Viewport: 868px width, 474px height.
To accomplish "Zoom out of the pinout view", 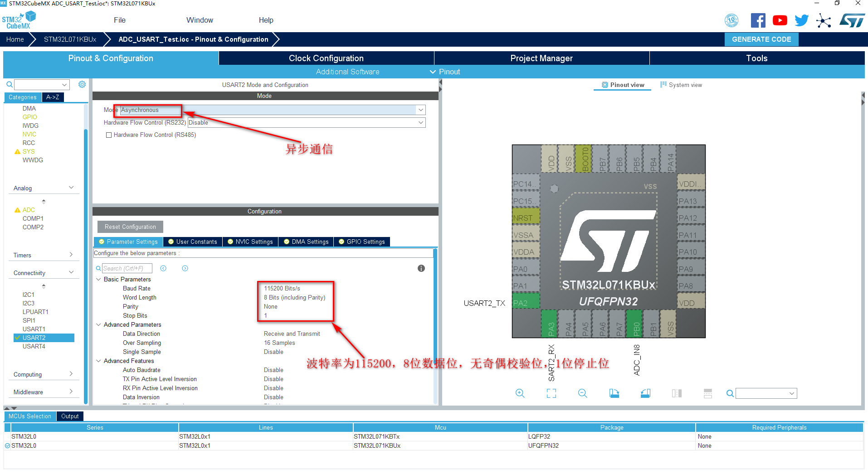I will point(583,393).
